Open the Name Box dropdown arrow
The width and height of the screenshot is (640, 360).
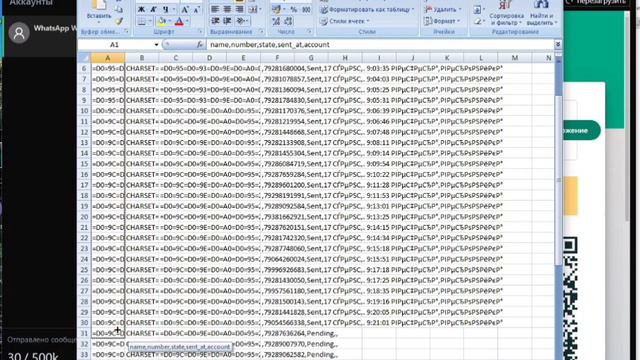(156, 44)
